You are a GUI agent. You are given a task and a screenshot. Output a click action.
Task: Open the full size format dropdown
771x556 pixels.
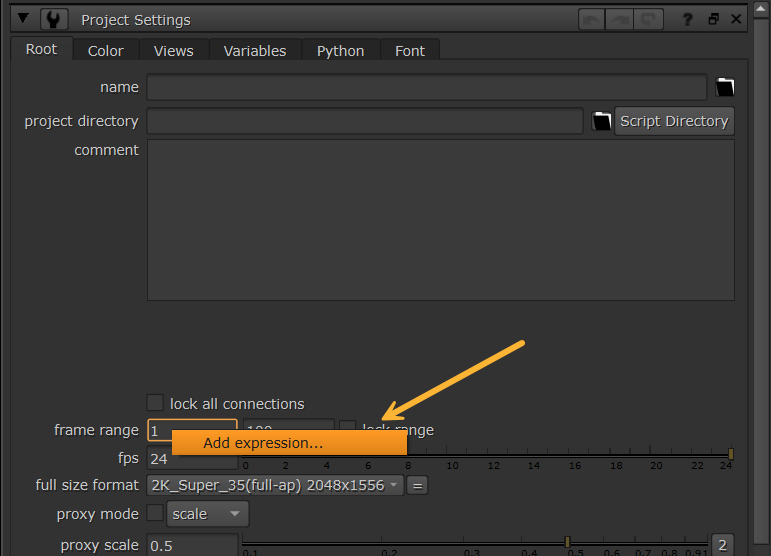tap(275, 485)
